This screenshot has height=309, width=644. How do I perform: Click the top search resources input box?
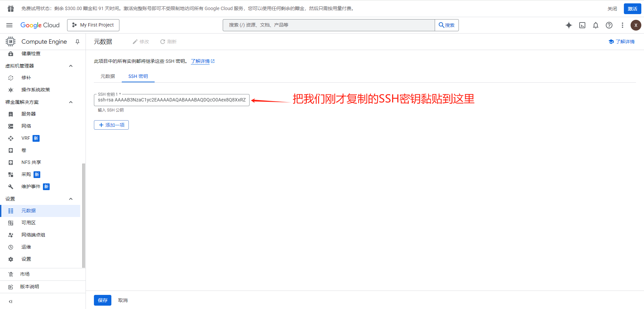pyautogui.click(x=329, y=25)
